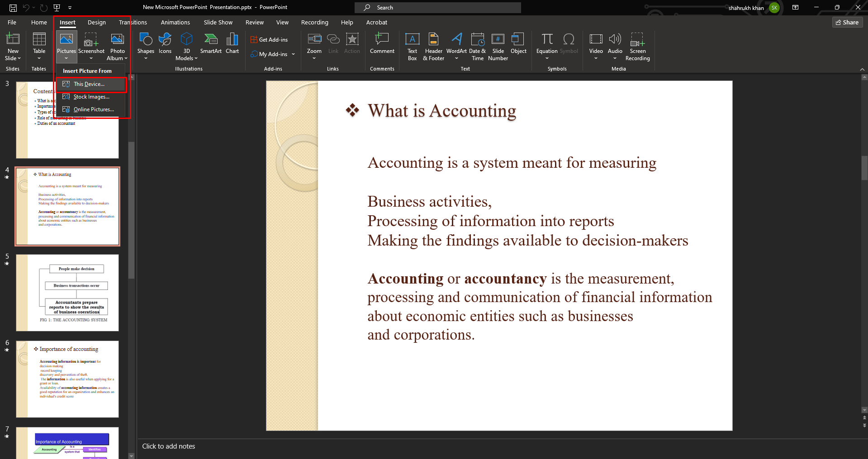Select slide 5 thumbnail with flowchart
The height and width of the screenshot is (459, 868).
67,293
